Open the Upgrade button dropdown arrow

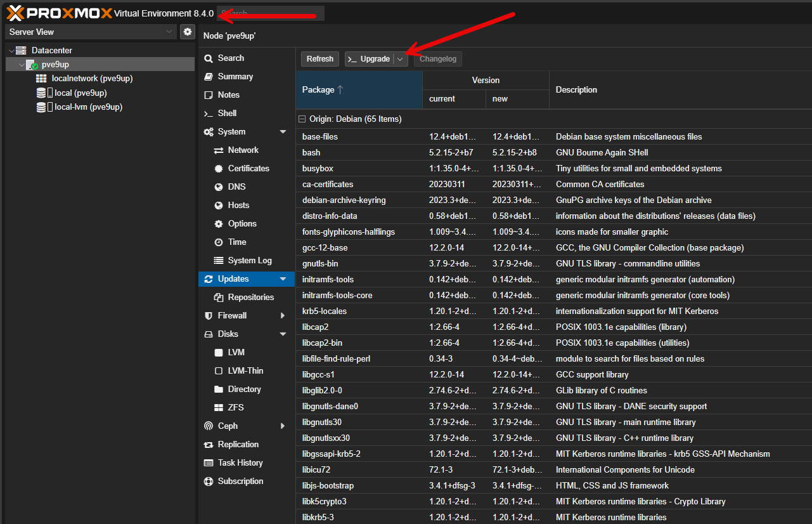tap(400, 59)
